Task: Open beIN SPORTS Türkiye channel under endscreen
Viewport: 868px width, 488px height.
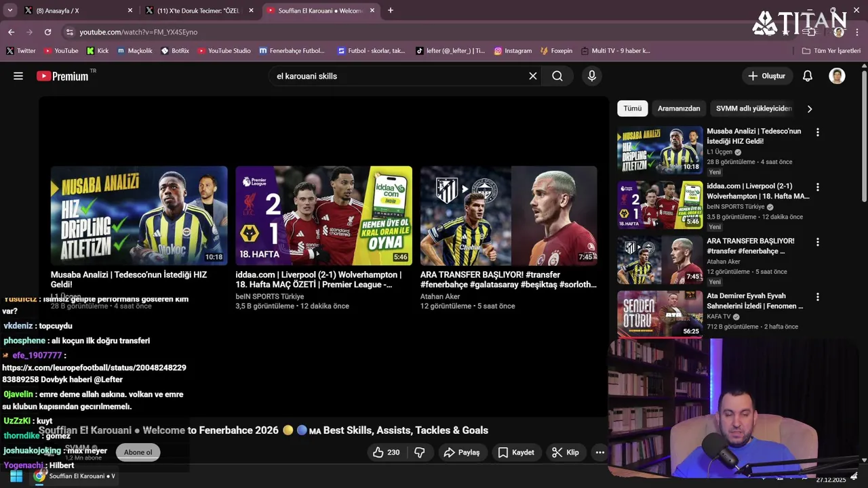Action: [x=270, y=296]
